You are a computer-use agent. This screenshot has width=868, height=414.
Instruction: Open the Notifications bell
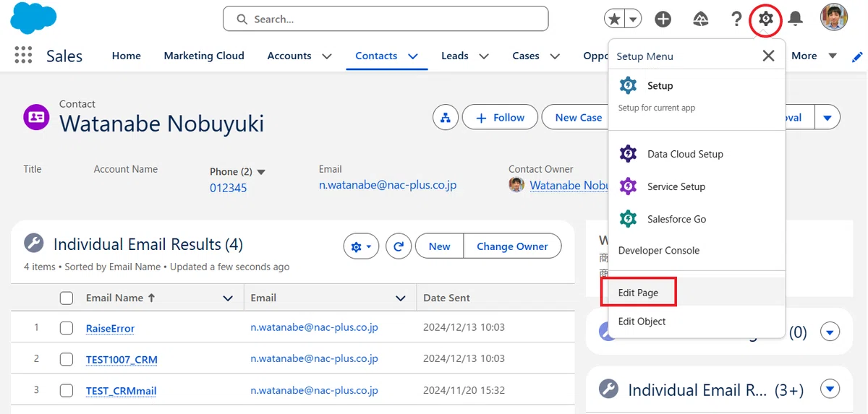[x=796, y=19]
